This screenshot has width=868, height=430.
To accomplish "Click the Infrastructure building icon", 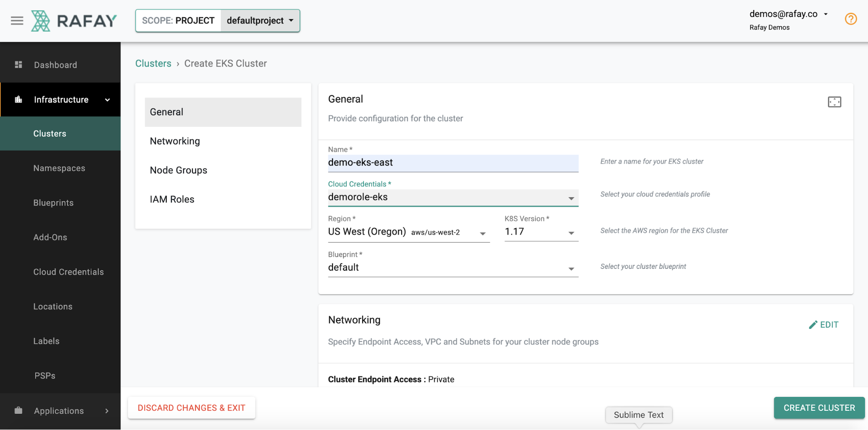I will tap(19, 99).
